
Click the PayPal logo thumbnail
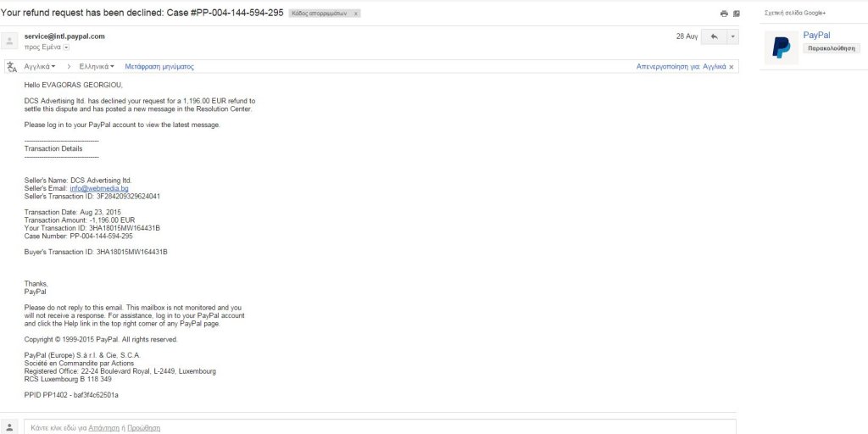point(781,47)
